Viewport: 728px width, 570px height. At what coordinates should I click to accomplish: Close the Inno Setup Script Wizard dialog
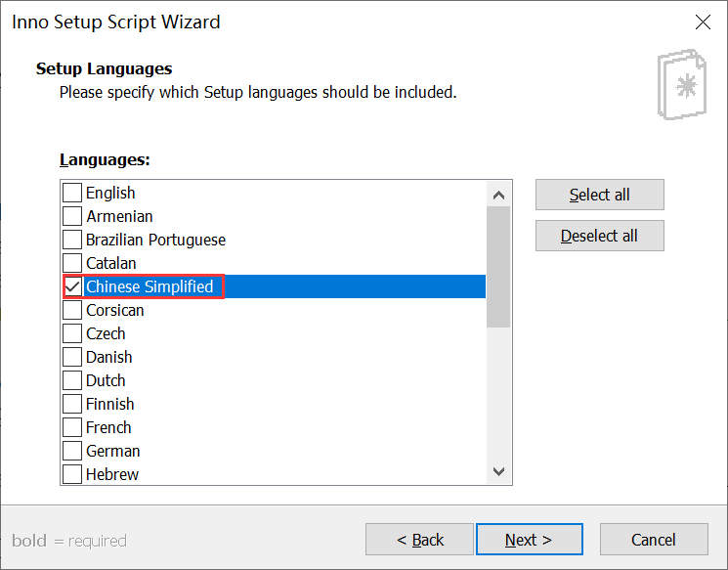click(x=703, y=22)
